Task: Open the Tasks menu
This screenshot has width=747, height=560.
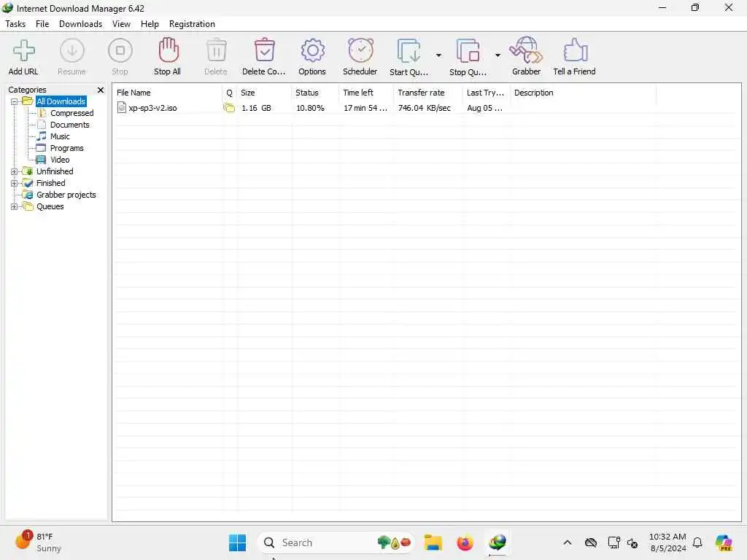Action: coord(15,24)
